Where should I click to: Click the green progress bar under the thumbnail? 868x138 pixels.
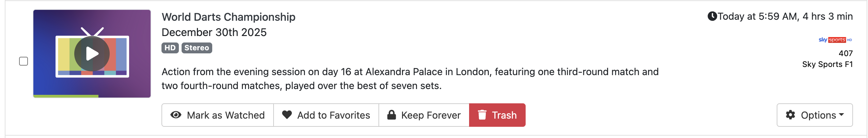pyautogui.click(x=66, y=96)
